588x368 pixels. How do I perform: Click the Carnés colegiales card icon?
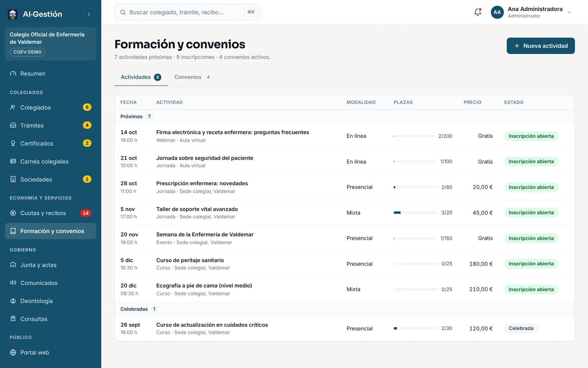pos(13,162)
